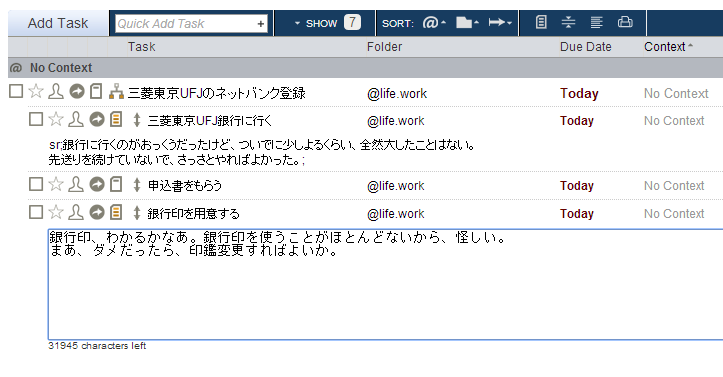Sort by folder using the folder sort icon

[x=467, y=22]
